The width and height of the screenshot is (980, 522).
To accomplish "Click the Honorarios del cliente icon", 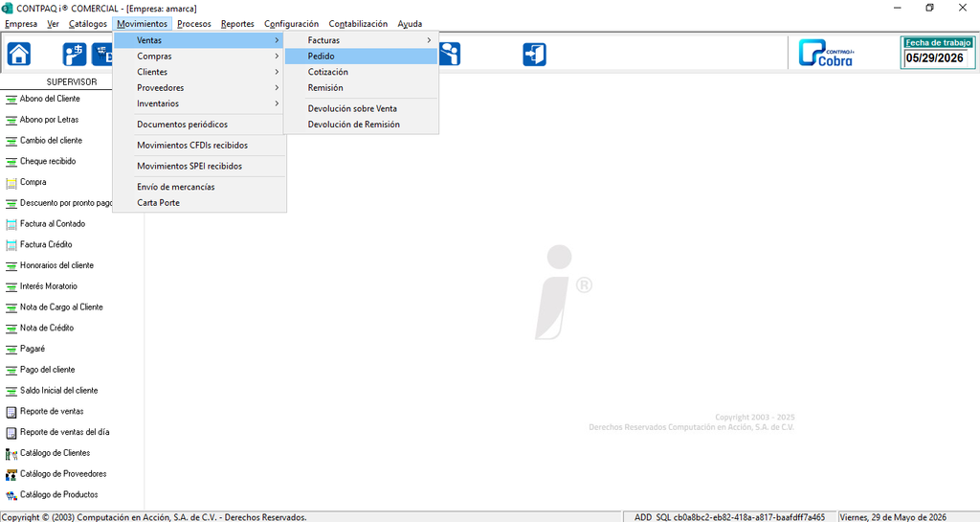I will pyautogui.click(x=11, y=265).
